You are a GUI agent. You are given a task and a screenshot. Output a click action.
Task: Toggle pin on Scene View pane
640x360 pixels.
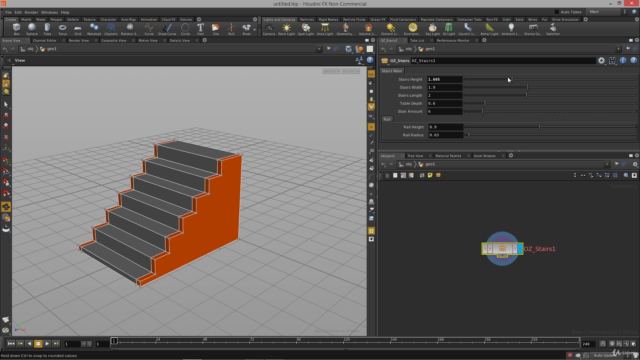coord(329,49)
